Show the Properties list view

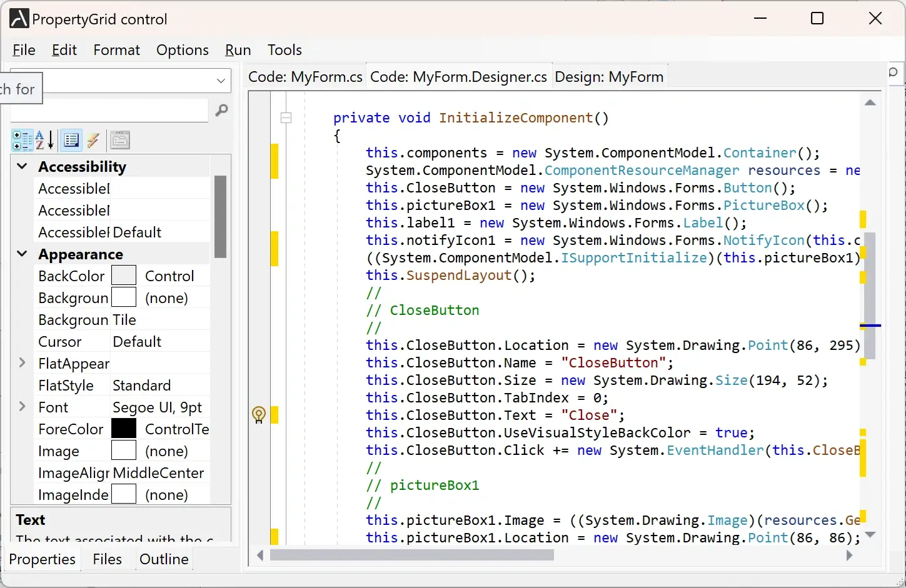click(71, 141)
